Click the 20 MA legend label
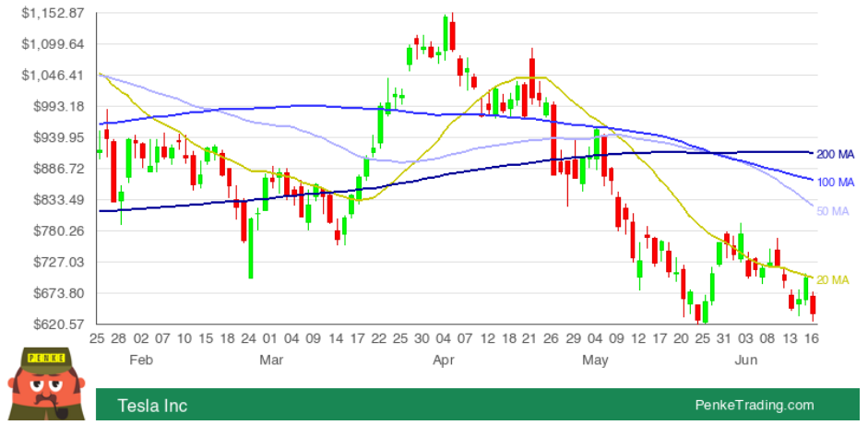This screenshot has height=425, width=868. [x=833, y=280]
